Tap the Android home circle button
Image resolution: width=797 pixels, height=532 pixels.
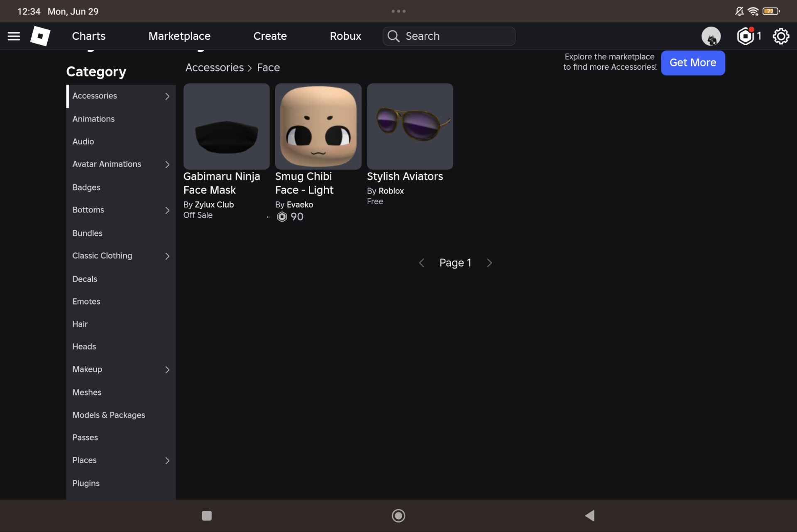398,515
